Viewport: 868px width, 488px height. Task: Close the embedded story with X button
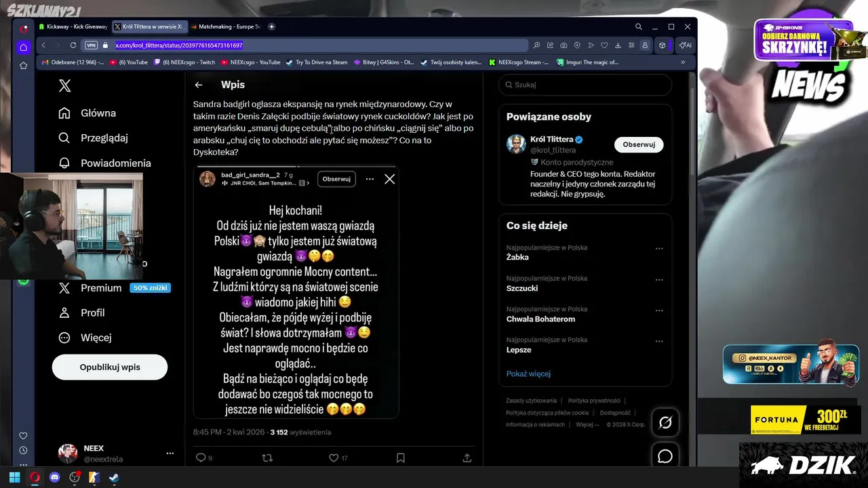tap(389, 179)
